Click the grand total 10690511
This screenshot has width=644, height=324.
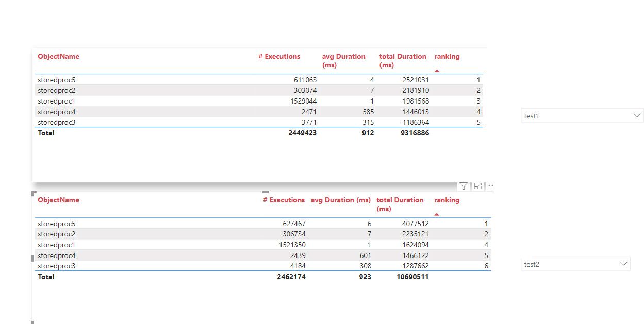[x=412, y=277]
